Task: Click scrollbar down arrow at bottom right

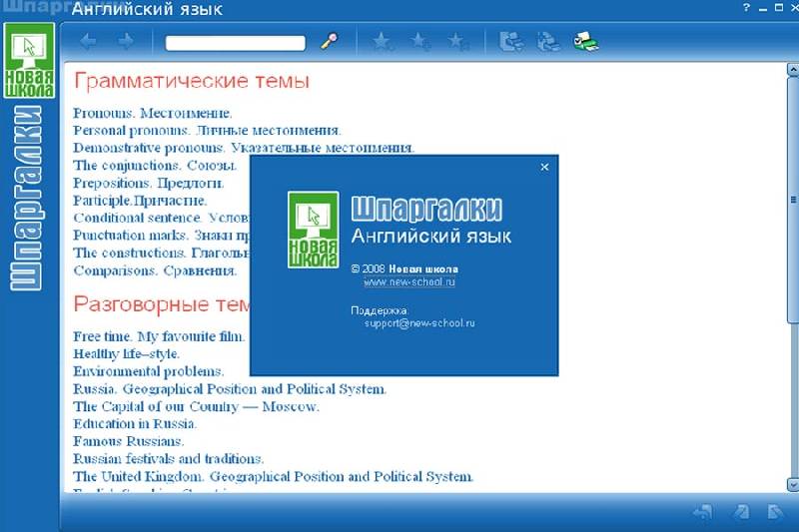Action: [793, 484]
